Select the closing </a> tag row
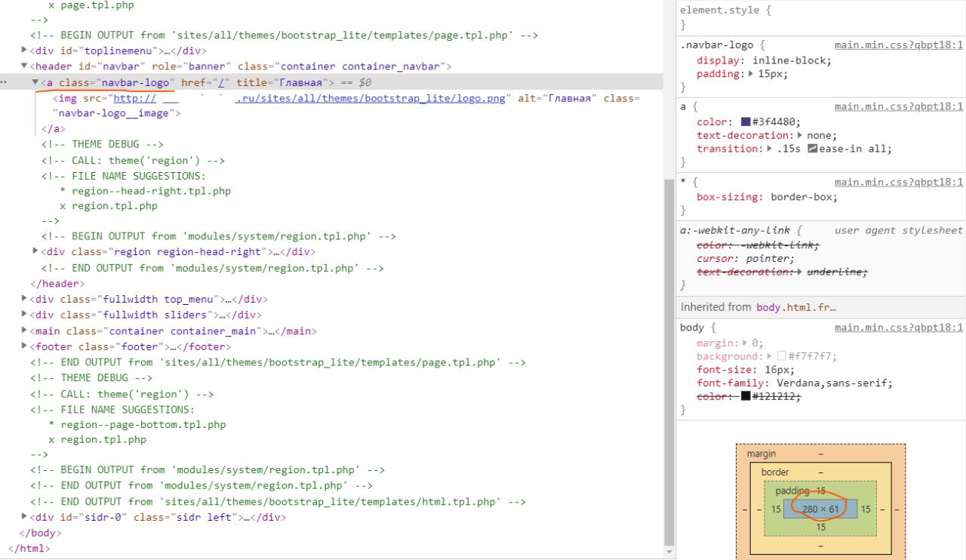This screenshot has width=966, height=560. coord(53,129)
